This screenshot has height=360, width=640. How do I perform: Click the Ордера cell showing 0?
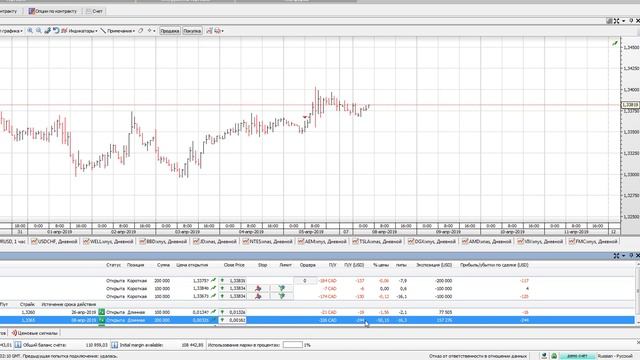305,281
